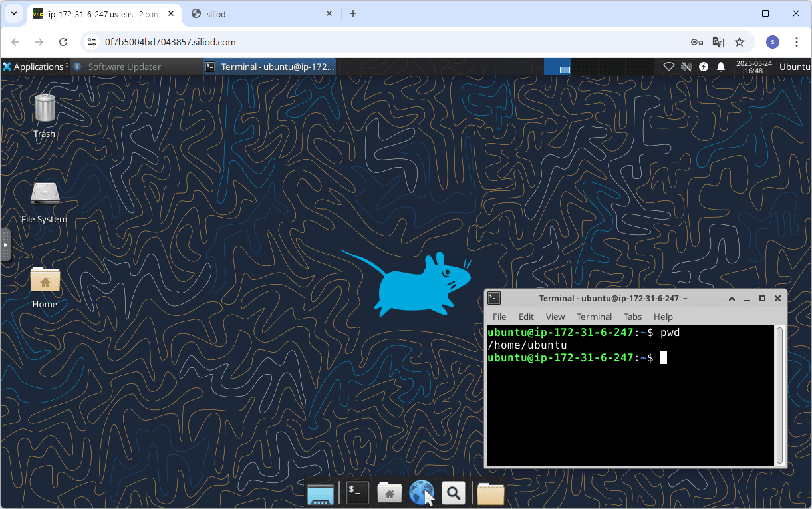This screenshot has height=509, width=812.
Task: Close the ip-172-31-6-247 browser tab
Action: tap(170, 13)
